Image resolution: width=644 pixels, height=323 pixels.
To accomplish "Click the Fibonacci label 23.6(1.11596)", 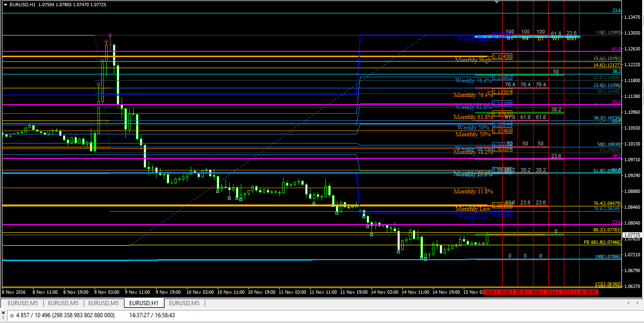I will click(x=607, y=85).
